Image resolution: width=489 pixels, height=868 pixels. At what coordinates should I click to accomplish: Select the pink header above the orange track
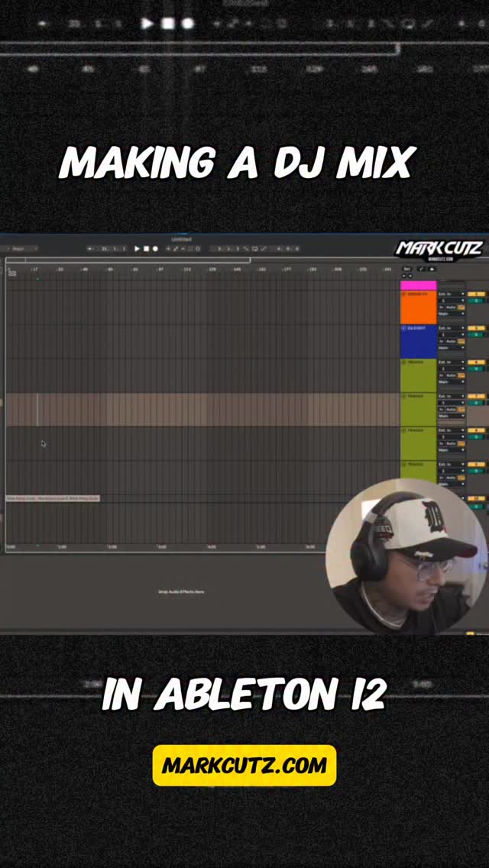click(418, 286)
